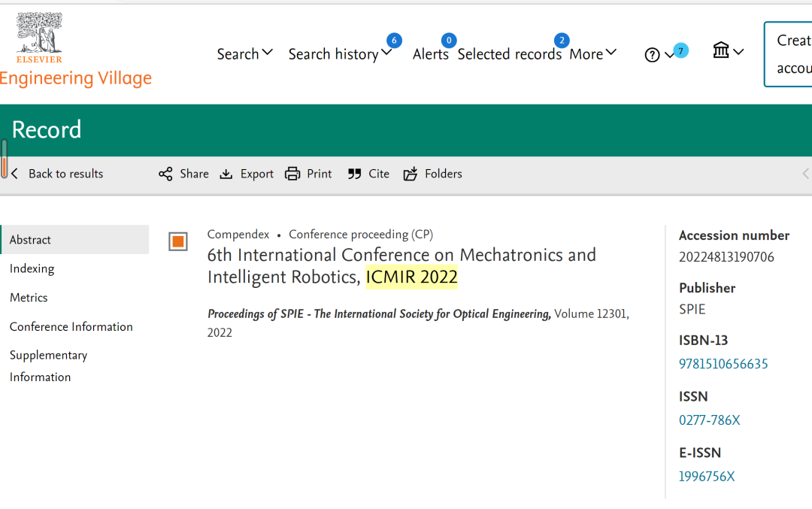Open the Metrics section

29,298
